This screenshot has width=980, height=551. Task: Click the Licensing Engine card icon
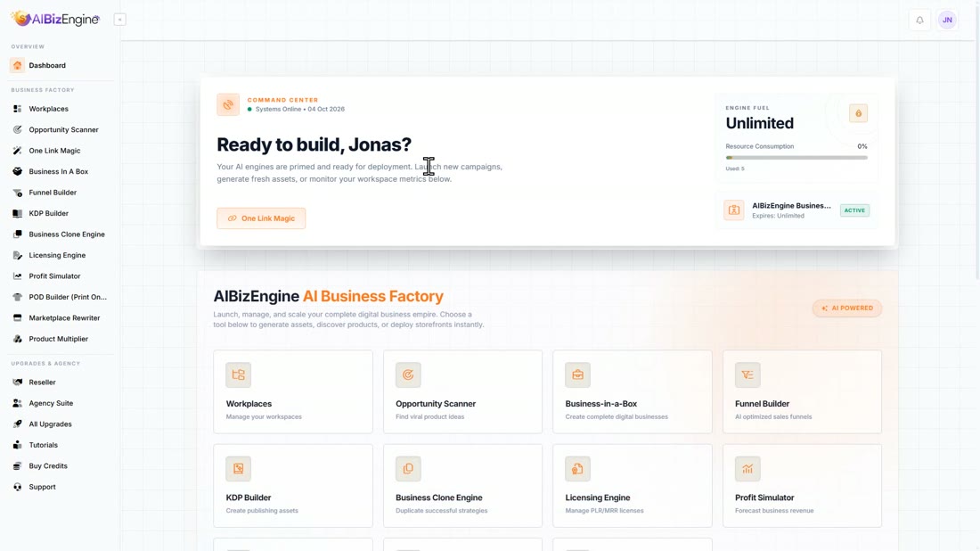click(x=577, y=468)
